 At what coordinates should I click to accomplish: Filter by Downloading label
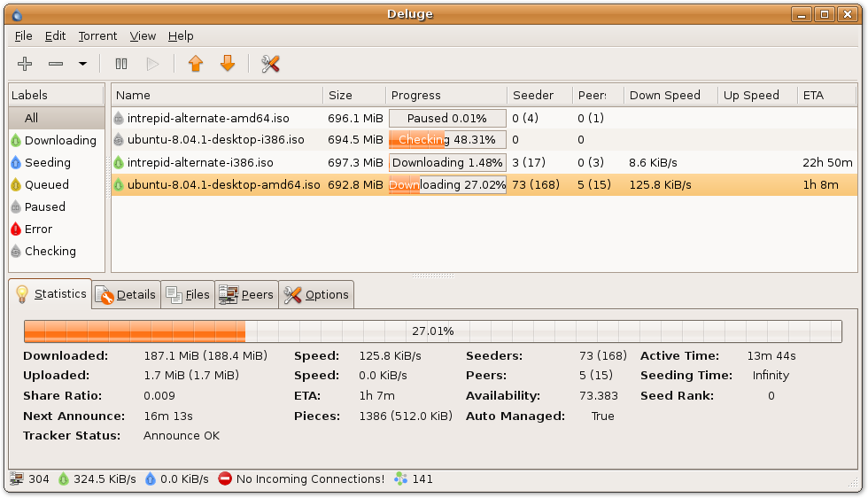coord(57,140)
